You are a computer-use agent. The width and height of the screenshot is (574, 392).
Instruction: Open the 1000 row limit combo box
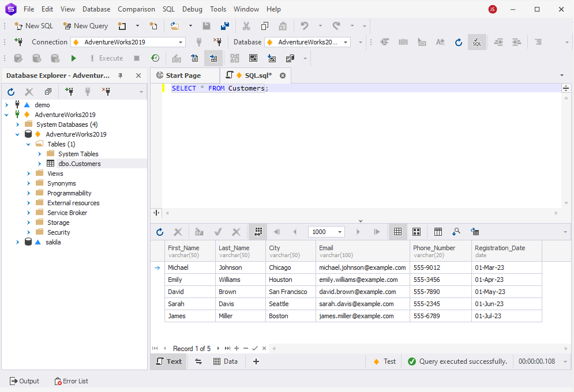326,232
